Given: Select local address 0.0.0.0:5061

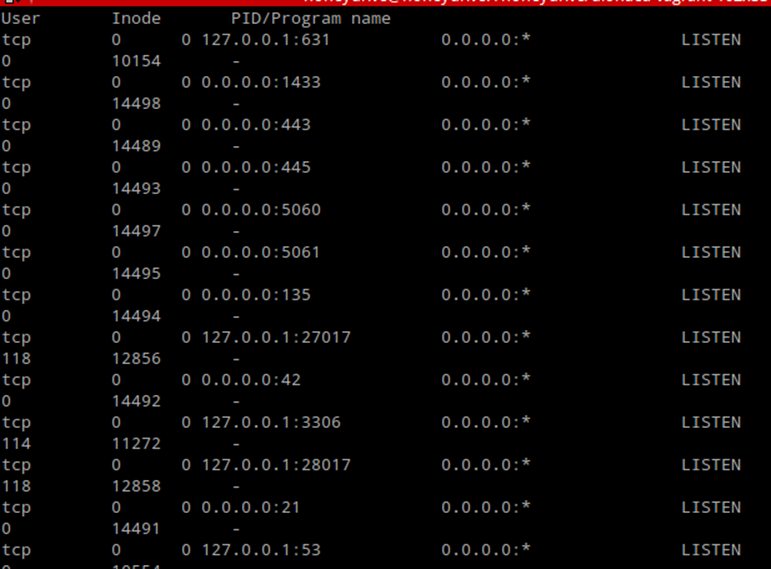Looking at the screenshot, I should pos(261,252).
